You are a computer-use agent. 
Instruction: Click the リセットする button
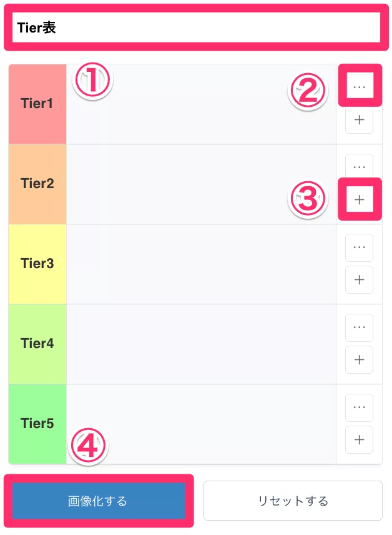pyautogui.click(x=293, y=500)
